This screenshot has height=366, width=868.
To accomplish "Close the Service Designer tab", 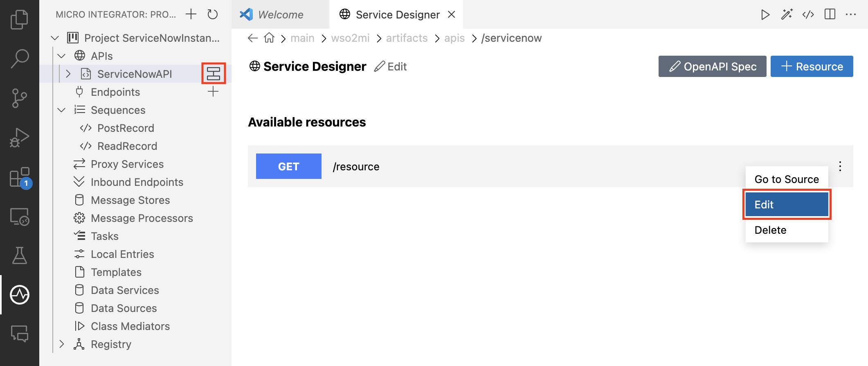I will click(x=452, y=15).
